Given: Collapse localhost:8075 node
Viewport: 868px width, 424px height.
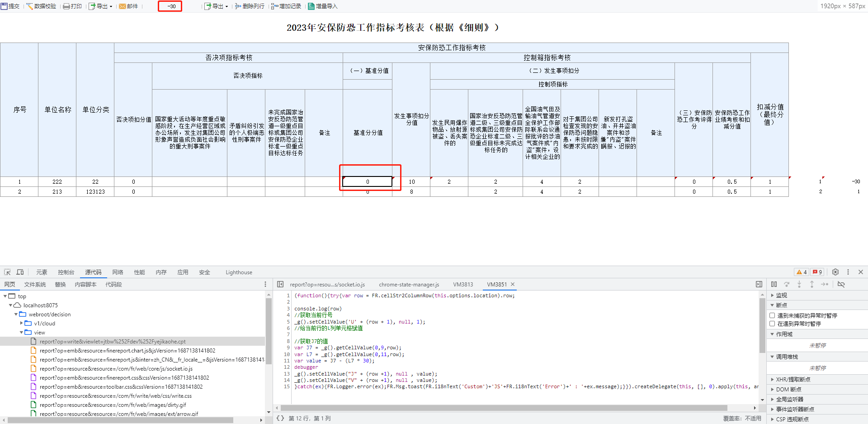Looking at the screenshot, I should pyautogui.click(x=10, y=305).
